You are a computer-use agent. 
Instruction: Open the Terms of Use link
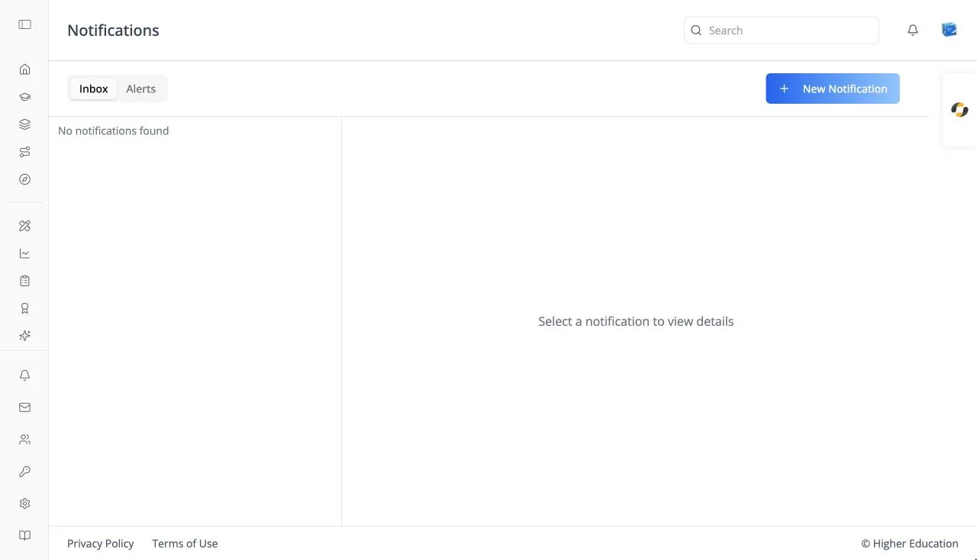(185, 543)
